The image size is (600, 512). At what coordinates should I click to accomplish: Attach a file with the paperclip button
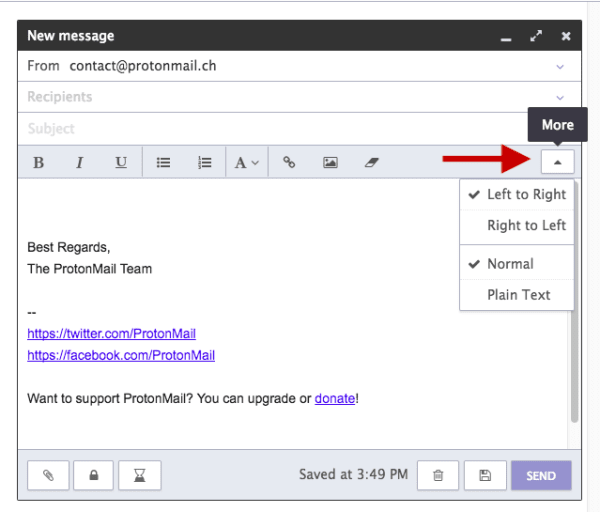point(48,475)
